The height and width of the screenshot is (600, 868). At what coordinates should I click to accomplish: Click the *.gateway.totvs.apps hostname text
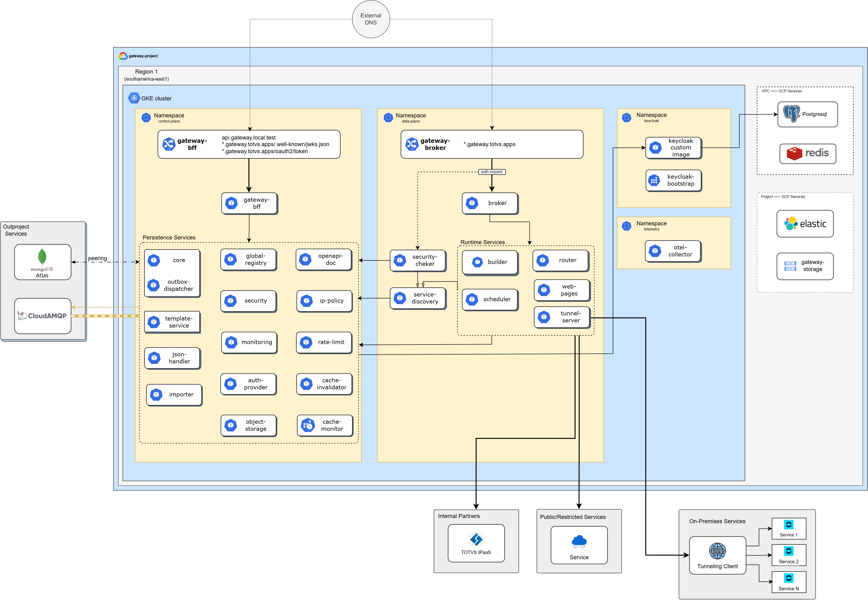pos(489,144)
